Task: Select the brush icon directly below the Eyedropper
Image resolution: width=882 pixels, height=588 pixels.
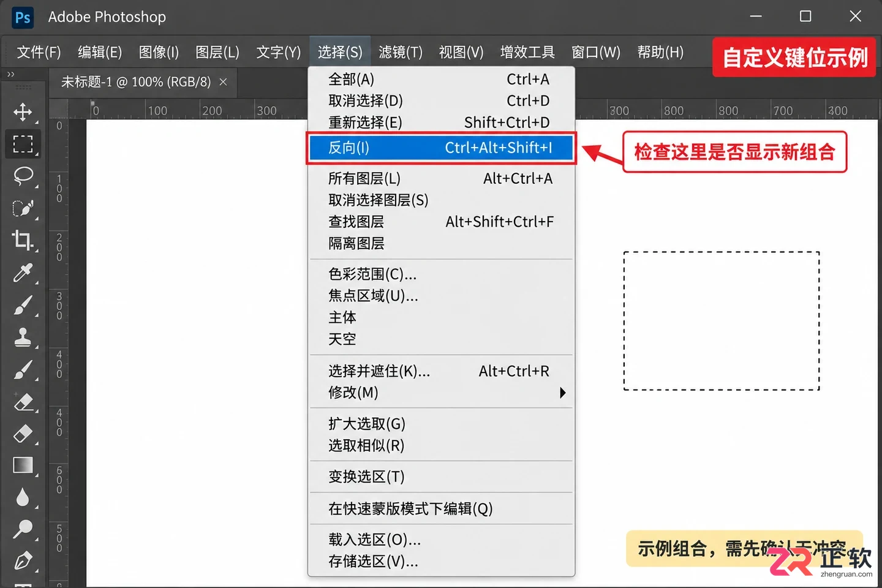Action: [23, 305]
